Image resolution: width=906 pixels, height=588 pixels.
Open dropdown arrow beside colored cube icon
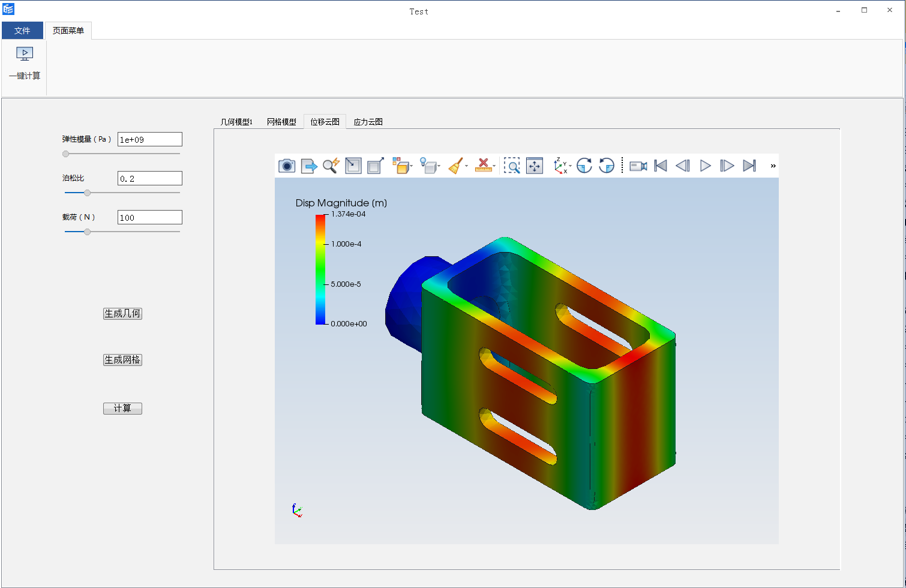tap(411, 166)
